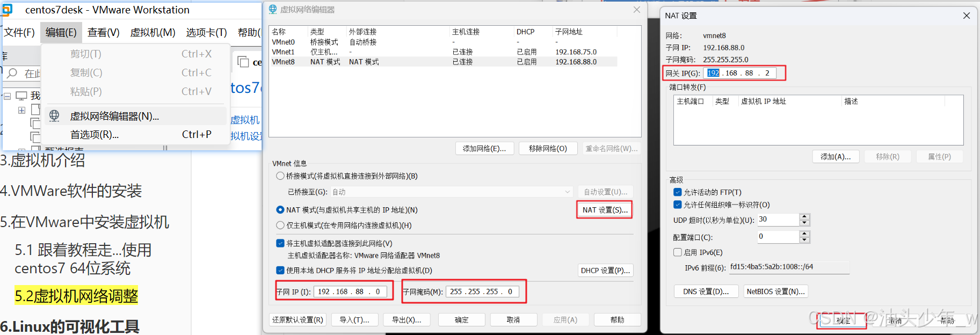Viewport: 980px width, 335px height.
Task: Click into 子网 IP input field
Action: (351, 292)
